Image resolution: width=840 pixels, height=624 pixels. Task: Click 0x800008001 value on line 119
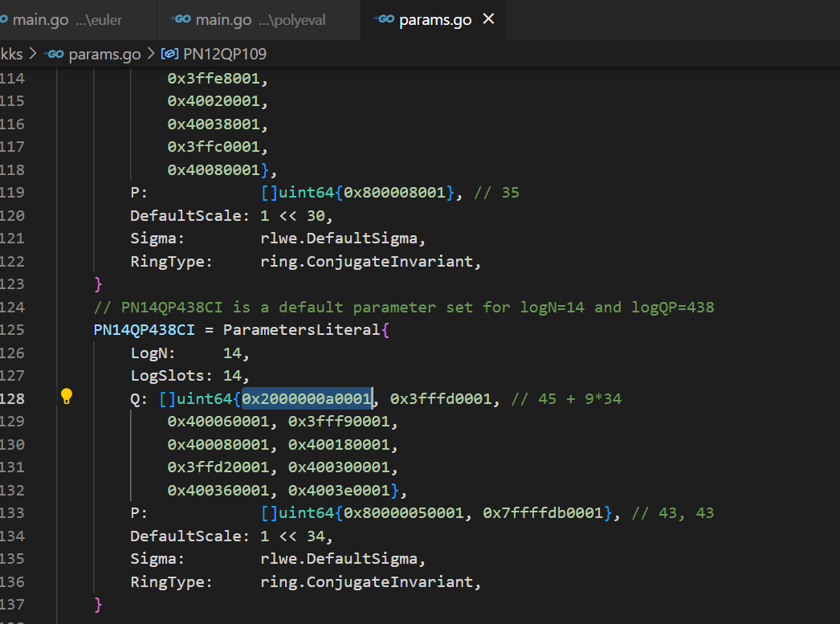(394, 193)
